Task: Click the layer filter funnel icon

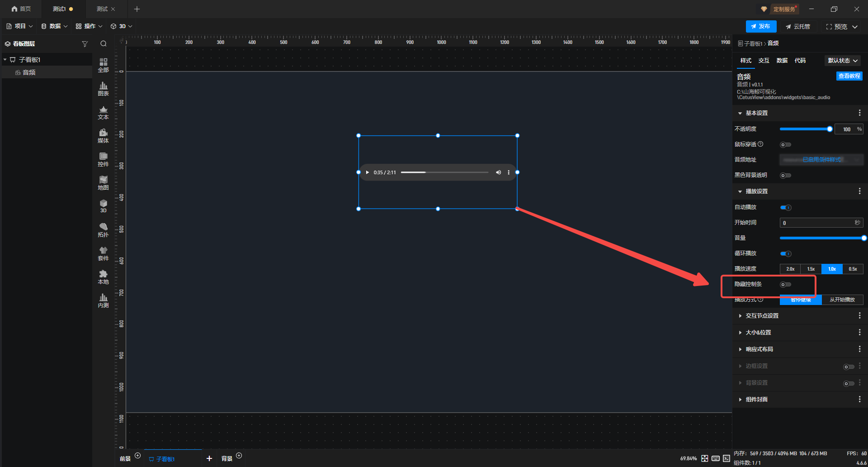Action: click(x=85, y=44)
